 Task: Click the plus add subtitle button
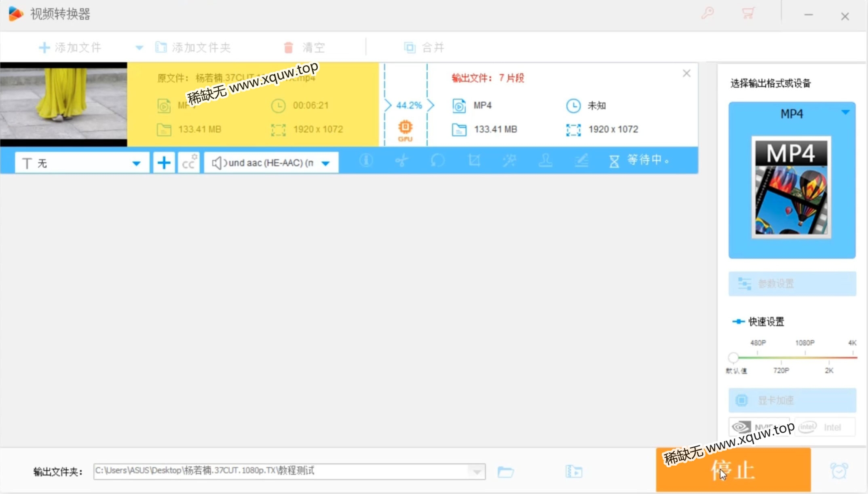coord(164,163)
